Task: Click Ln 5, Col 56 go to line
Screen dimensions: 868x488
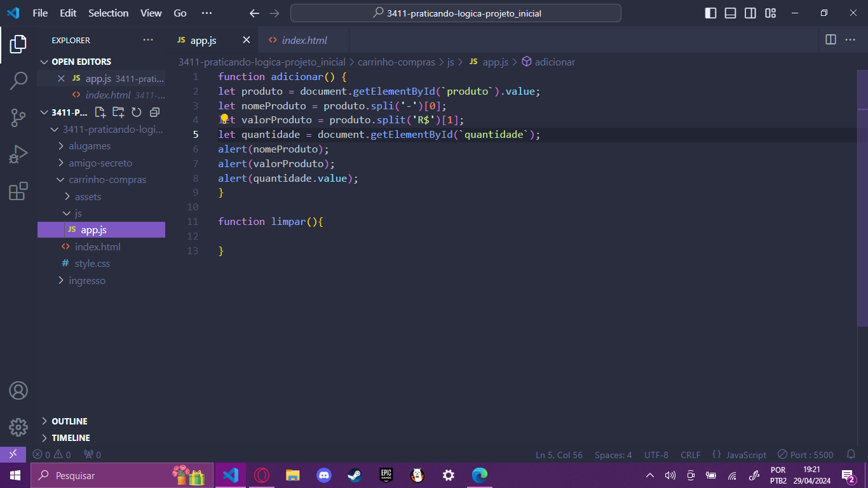Action: [x=559, y=455]
